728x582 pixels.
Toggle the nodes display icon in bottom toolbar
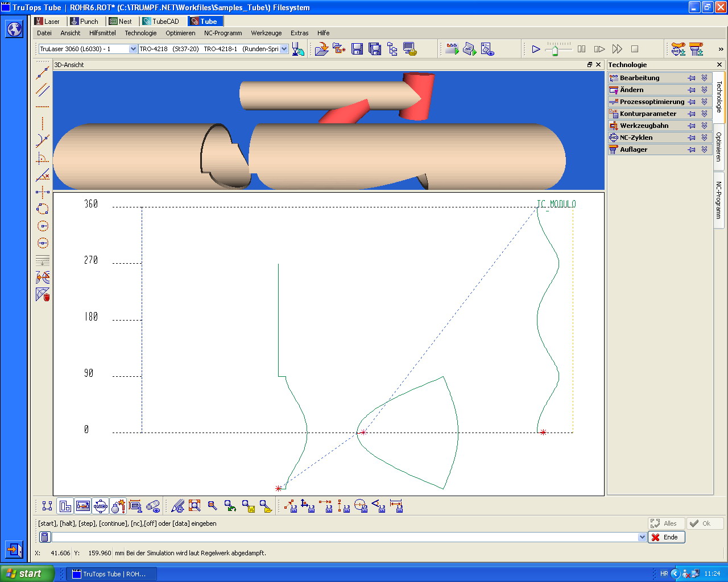(47, 506)
